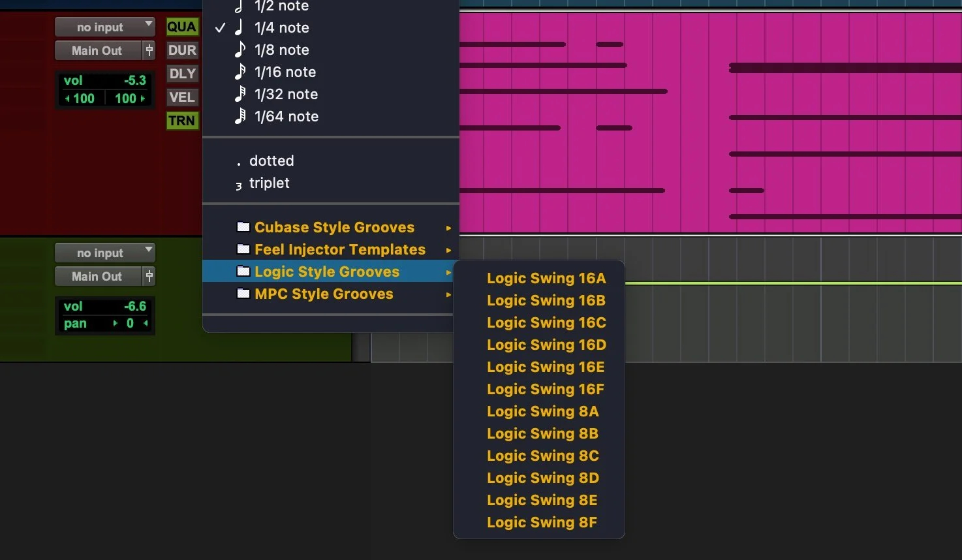This screenshot has height=560, width=962.
Task: Toggle the TRN transpose property
Action: pos(181,121)
